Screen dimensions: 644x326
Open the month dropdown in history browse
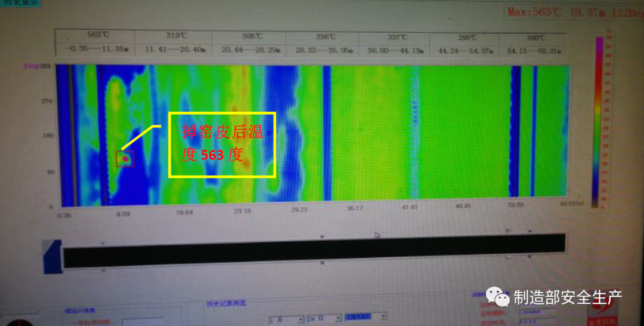click(x=285, y=318)
